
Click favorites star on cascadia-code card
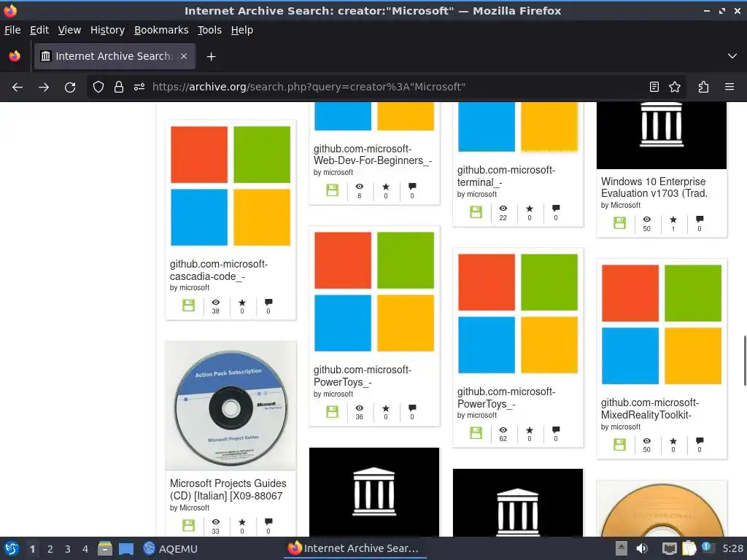242,303
